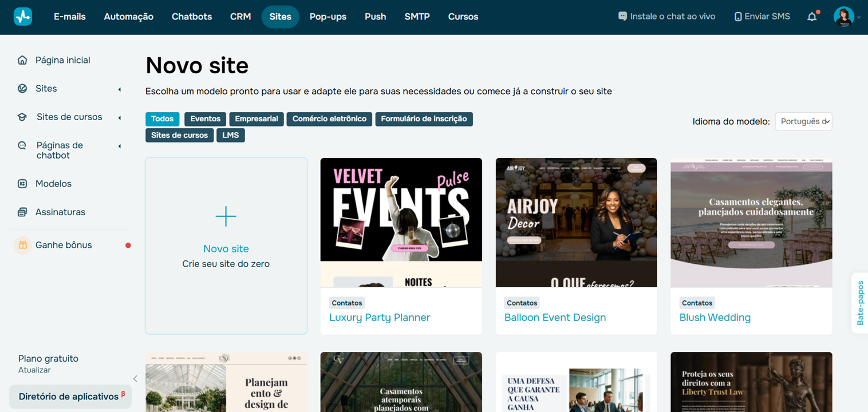Select the Velvet Events template thumbnail
Image resolution: width=868 pixels, height=412 pixels.
click(401, 223)
